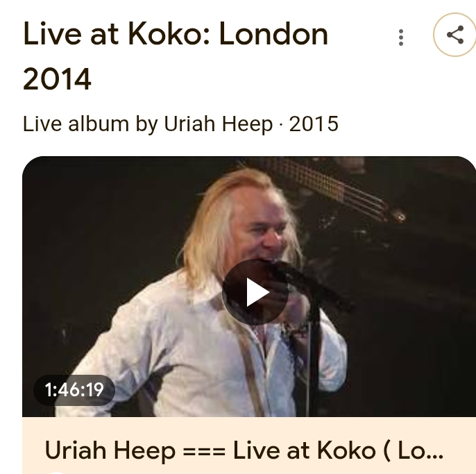Open the three-dot more options menu

[401, 37]
